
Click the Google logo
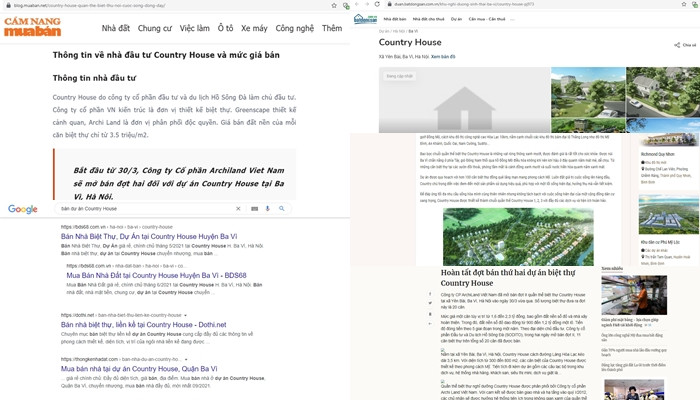23,209
